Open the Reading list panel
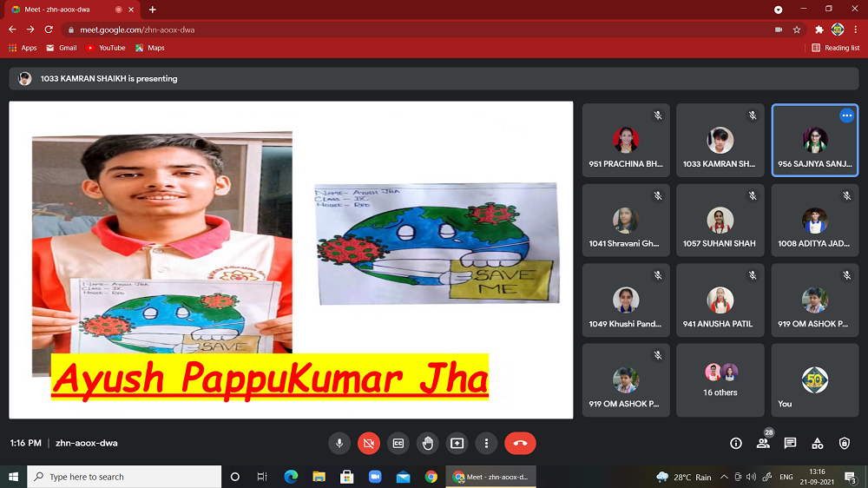This screenshot has width=868, height=488. point(835,48)
